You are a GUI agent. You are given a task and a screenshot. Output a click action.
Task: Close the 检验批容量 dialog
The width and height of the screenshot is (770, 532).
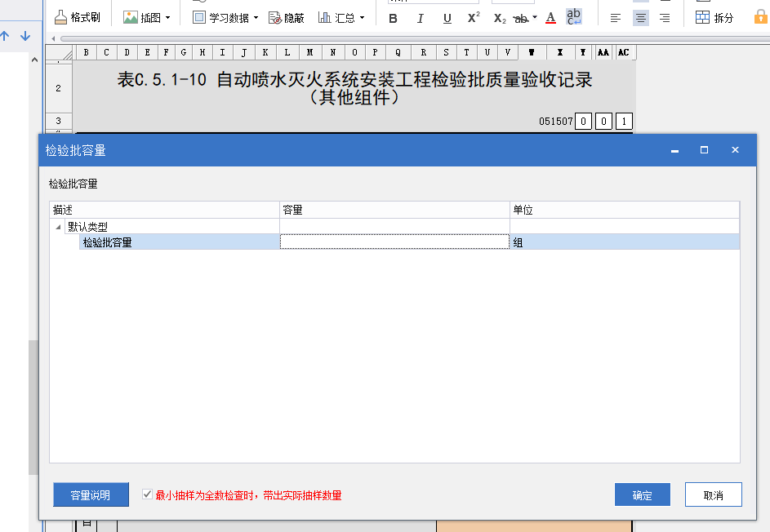tap(735, 150)
